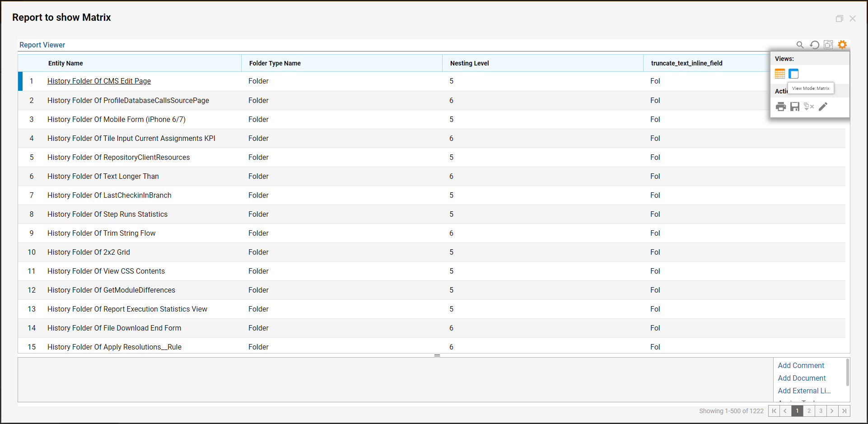
Task: Sort by the Folder Type Name column header
Action: (x=275, y=63)
